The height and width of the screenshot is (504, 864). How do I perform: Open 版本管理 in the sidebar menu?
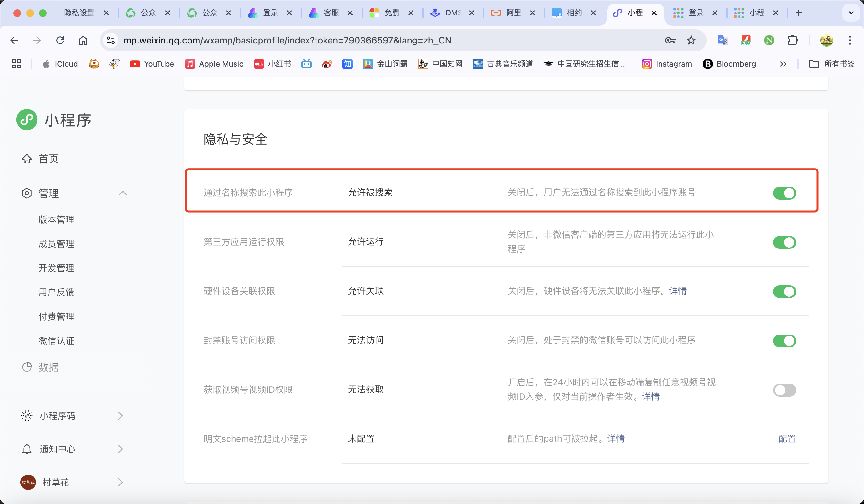(x=56, y=219)
